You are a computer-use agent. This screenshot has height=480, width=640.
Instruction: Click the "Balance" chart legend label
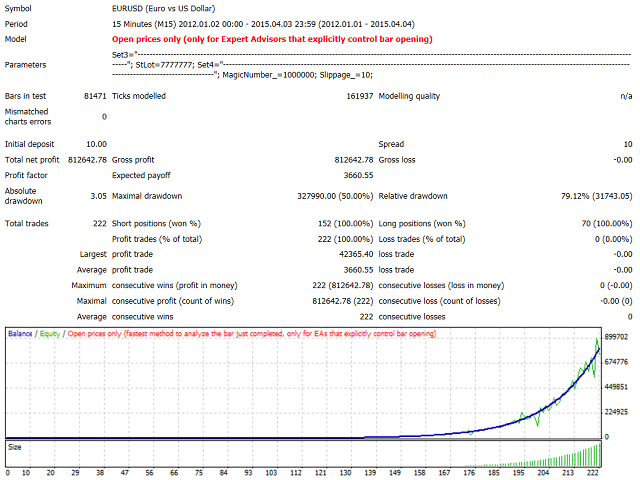[x=20, y=334]
